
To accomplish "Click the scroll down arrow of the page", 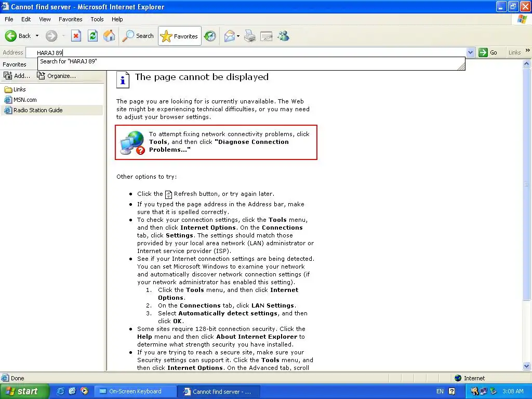I will point(527,366).
